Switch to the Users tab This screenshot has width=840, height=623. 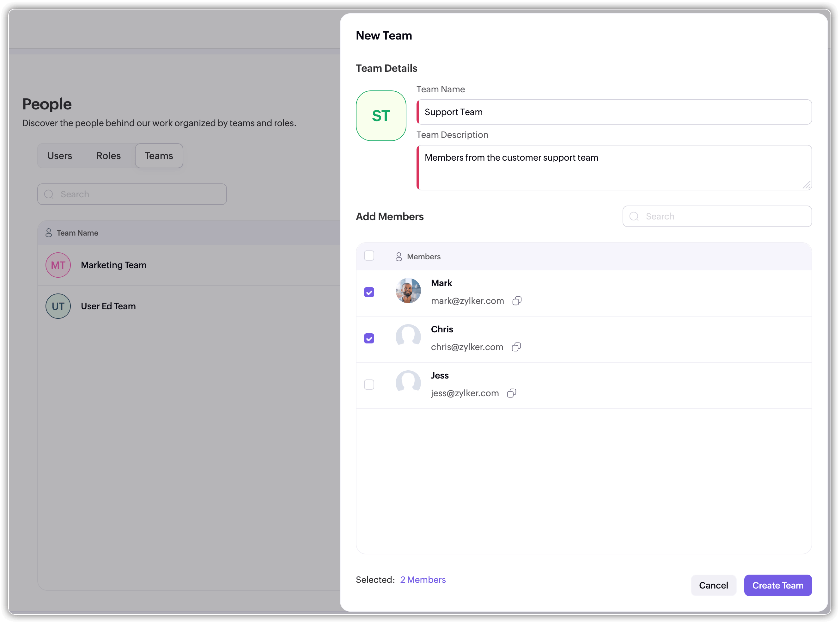pos(59,156)
